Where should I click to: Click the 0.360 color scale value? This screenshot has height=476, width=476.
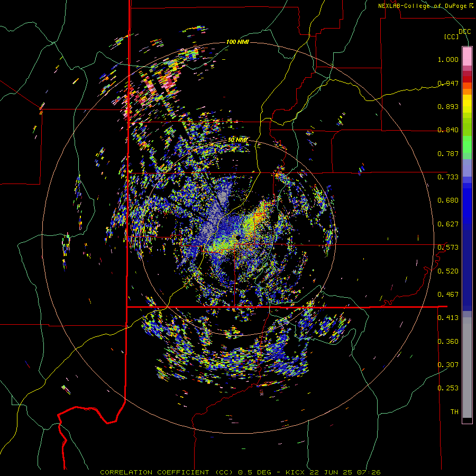[x=448, y=342]
